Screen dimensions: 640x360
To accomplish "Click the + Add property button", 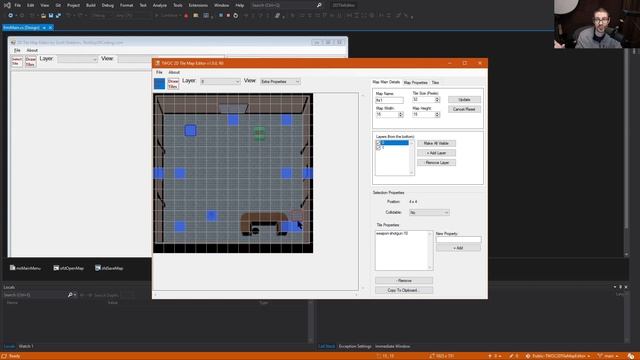I will pyautogui.click(x=458, y=248).
